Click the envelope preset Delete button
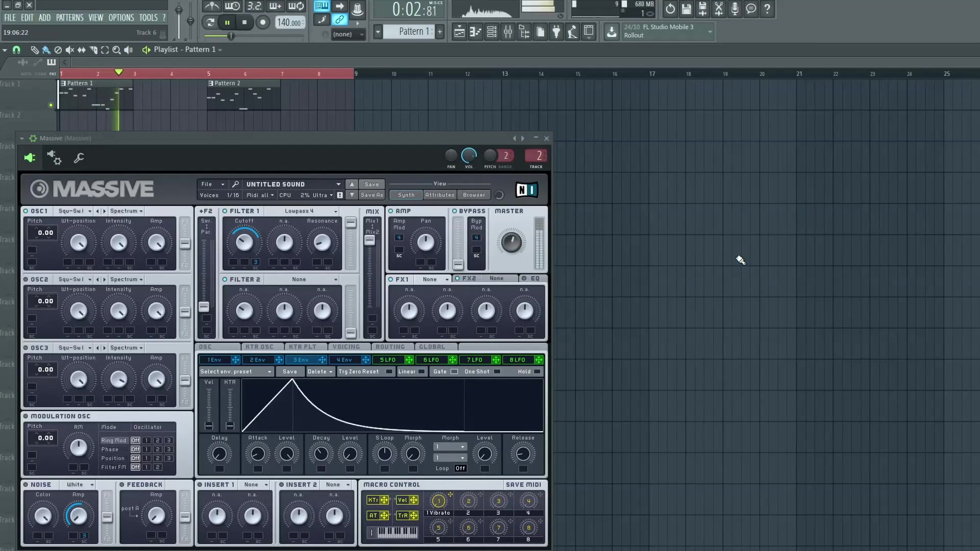This screenshot has width=980, height=551. [x=320, y=371]
